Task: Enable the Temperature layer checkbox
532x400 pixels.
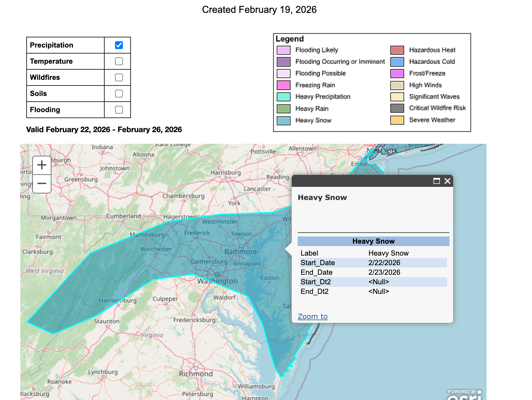Action: click(119, 61)
